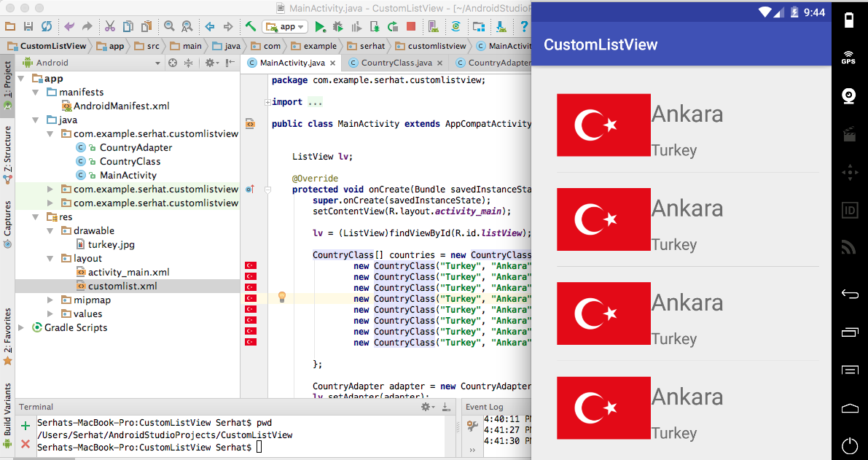Collapse the drawable folder
This screenshot has width=868, height=460.
pos(50,231)
